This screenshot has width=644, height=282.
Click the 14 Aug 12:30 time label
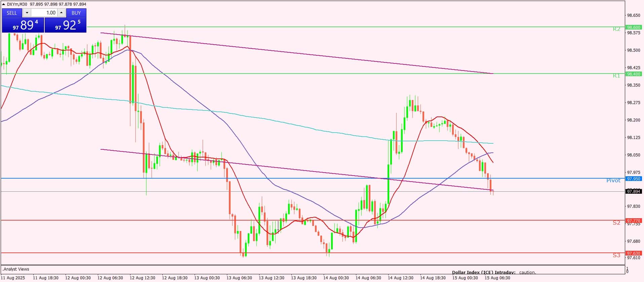401,278
